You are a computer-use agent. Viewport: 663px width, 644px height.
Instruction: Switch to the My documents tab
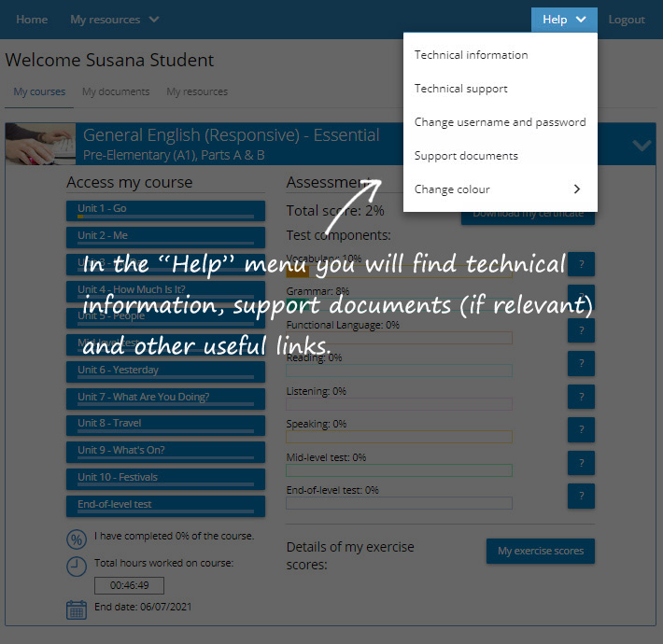(116, 92)
